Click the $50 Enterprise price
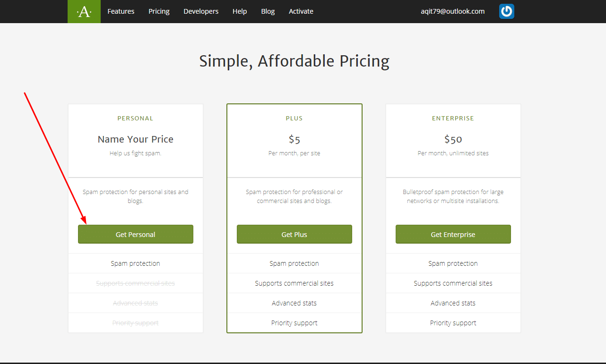The height and width of the screenshot is (364, 606). click(x=453, y=139)
